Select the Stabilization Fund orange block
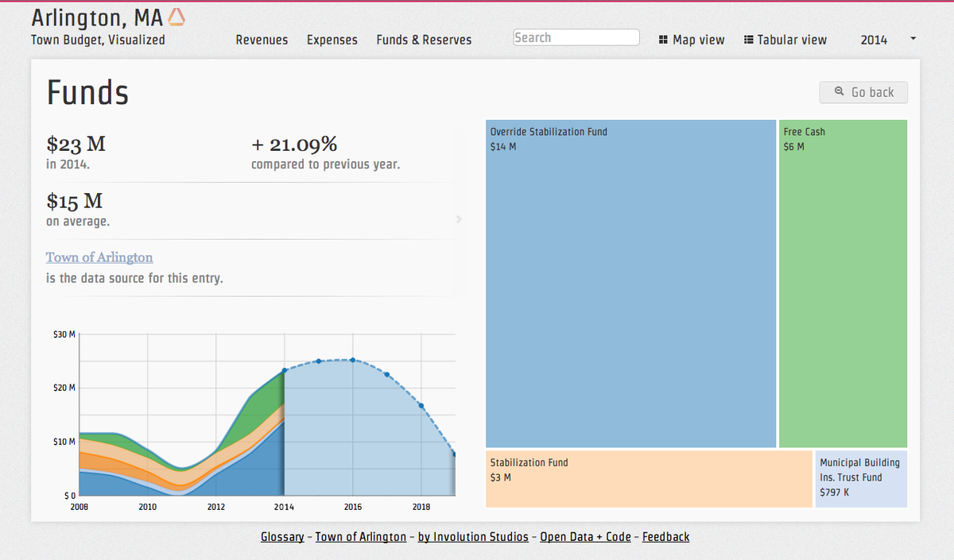954x560 pixels. 649,479
